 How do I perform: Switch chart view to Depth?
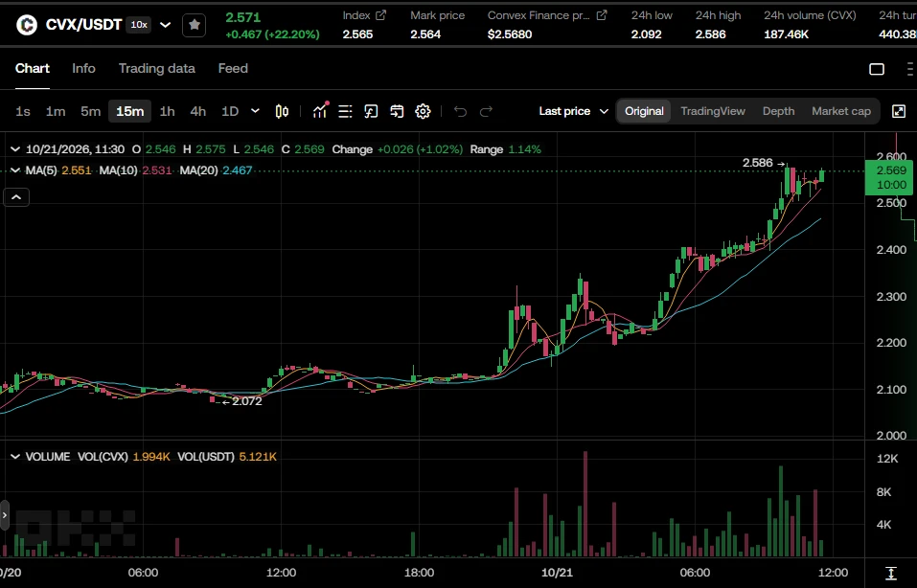(778, 111)
